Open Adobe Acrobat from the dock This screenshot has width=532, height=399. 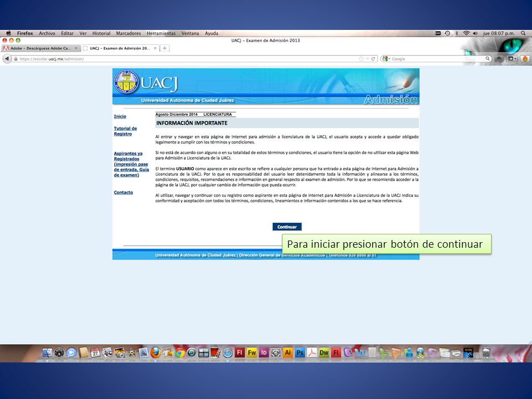tap(312, 352)
